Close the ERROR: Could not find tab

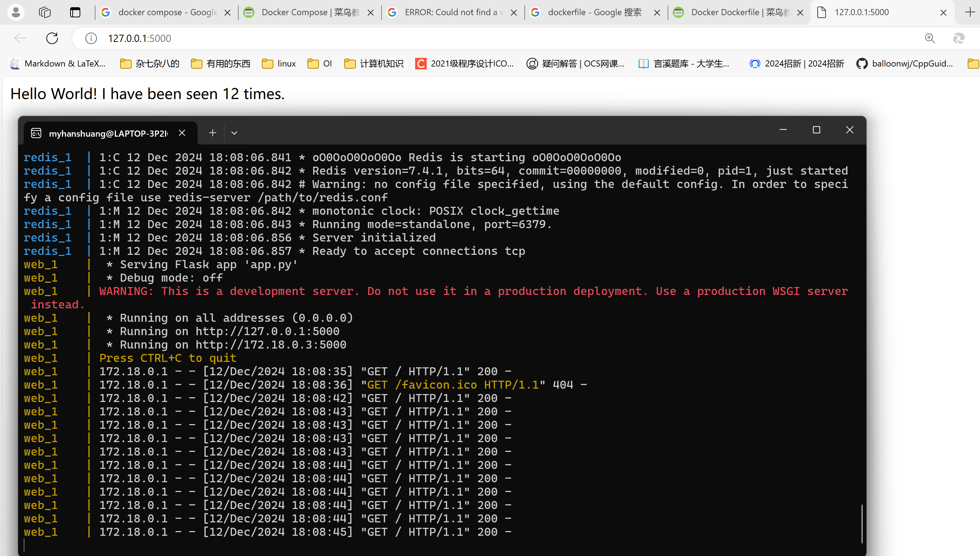pyautogui.click(x=514, y=13)
